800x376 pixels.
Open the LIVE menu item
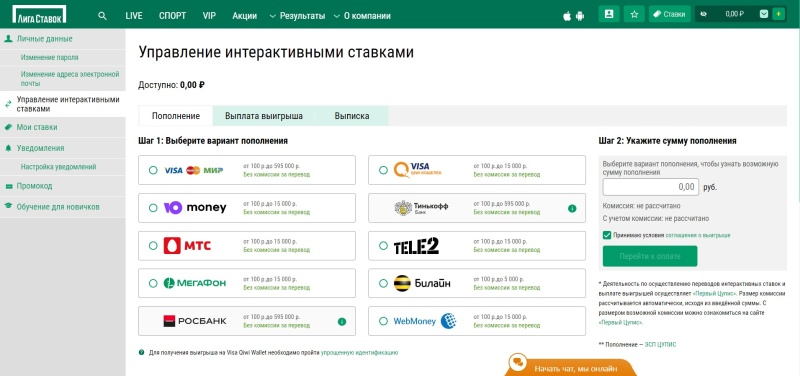click(134, 16)
